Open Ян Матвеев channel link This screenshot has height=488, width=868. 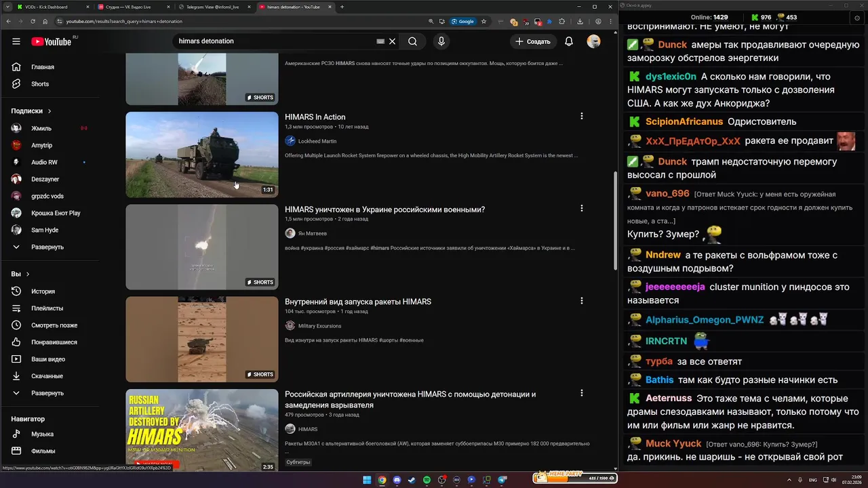(313, 233)
